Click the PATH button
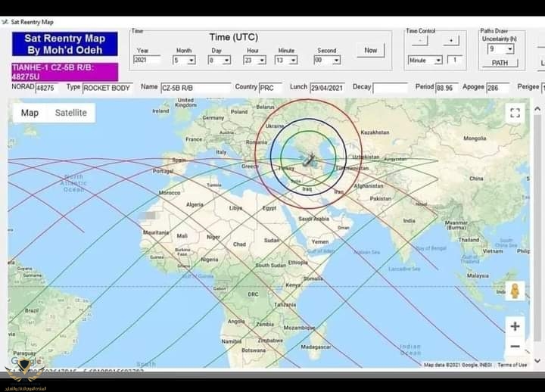This screenshot has height=392, width=545. click(x=500, y=63)
